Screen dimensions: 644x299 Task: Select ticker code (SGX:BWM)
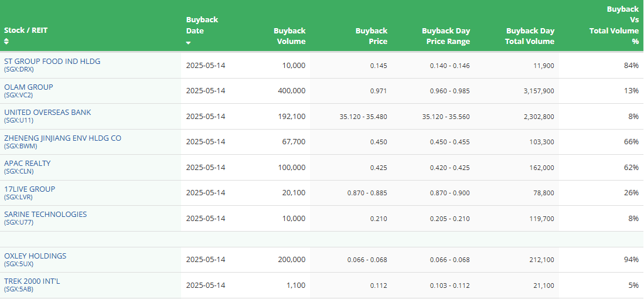pos(21,146)
